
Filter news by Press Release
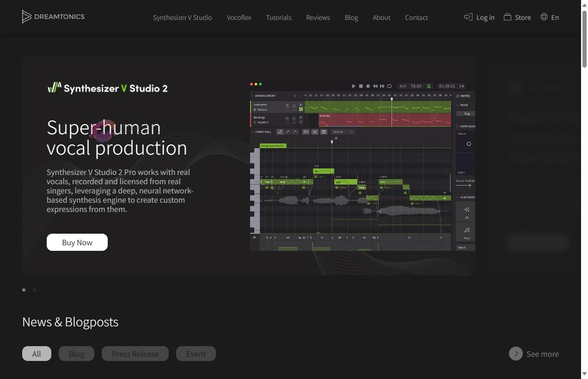point(135,354)
